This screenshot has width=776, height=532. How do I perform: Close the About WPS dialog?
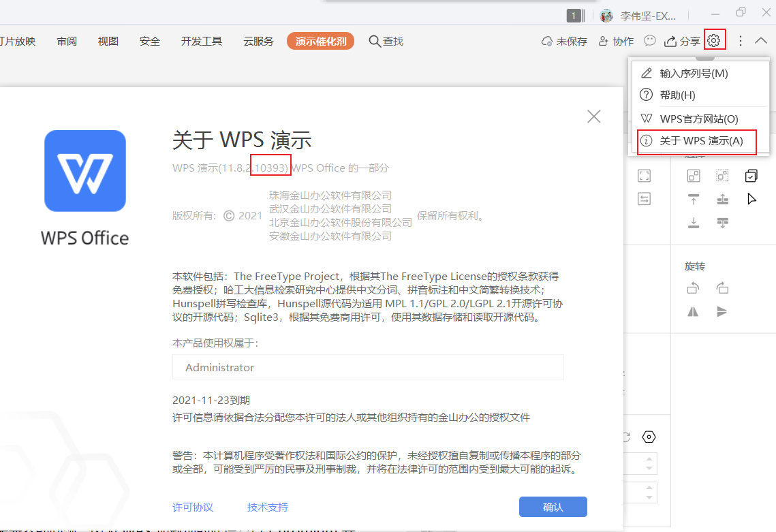(x=594, y=116)
